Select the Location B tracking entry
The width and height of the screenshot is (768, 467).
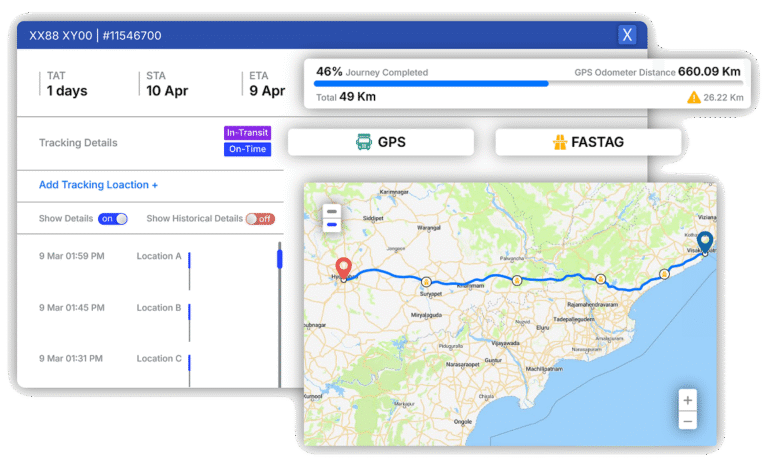159,308
